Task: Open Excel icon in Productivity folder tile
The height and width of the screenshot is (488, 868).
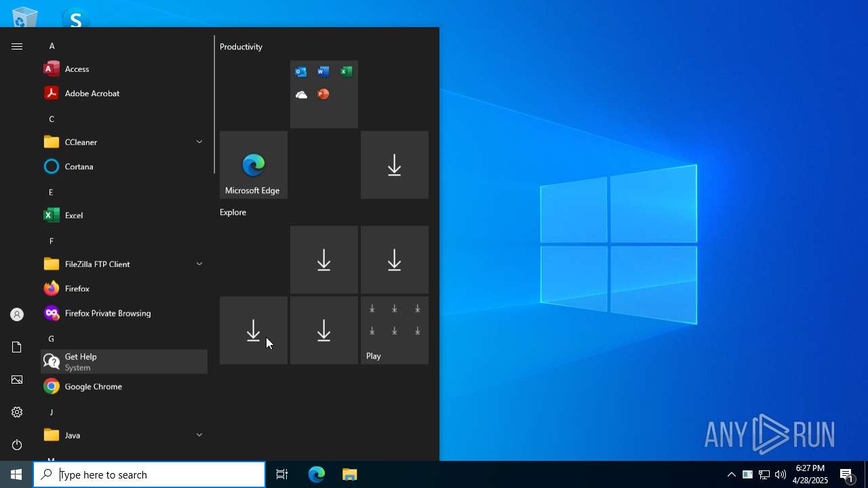Action: pos(347,72)
